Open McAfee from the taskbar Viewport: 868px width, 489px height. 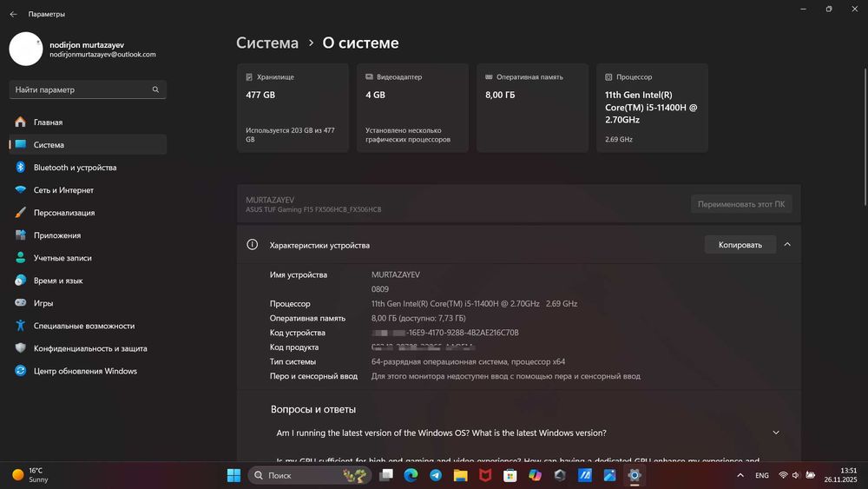(x=485, y=475)
